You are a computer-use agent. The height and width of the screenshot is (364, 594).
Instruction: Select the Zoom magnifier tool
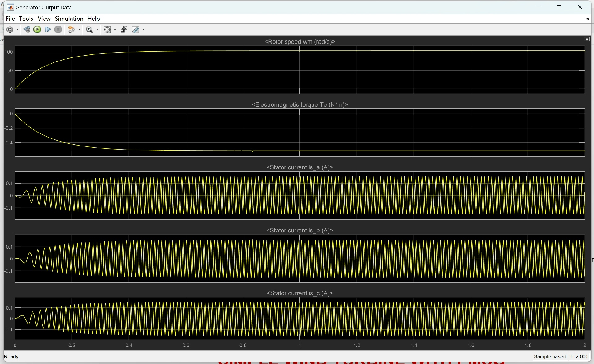(x=89, y=30)
